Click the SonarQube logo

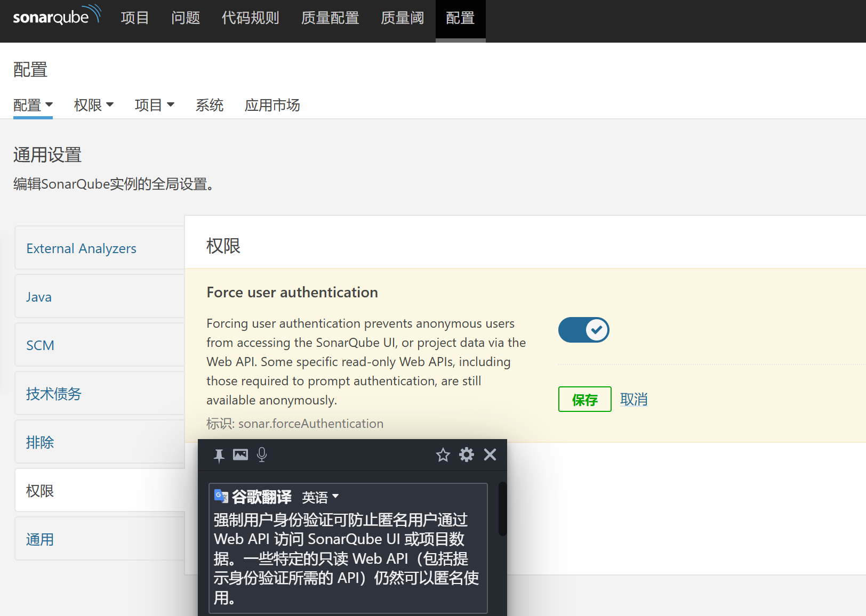point(57,16)
